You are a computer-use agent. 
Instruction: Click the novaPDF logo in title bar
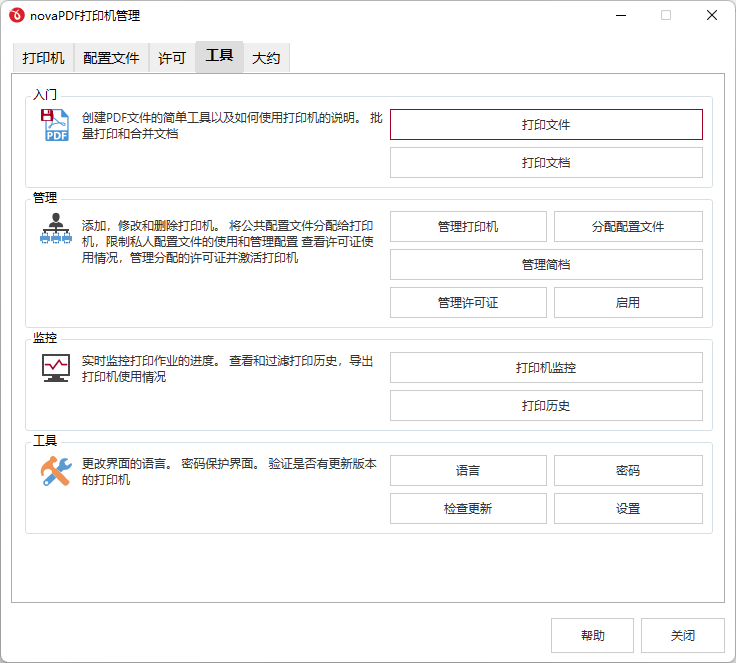(16, 15)
